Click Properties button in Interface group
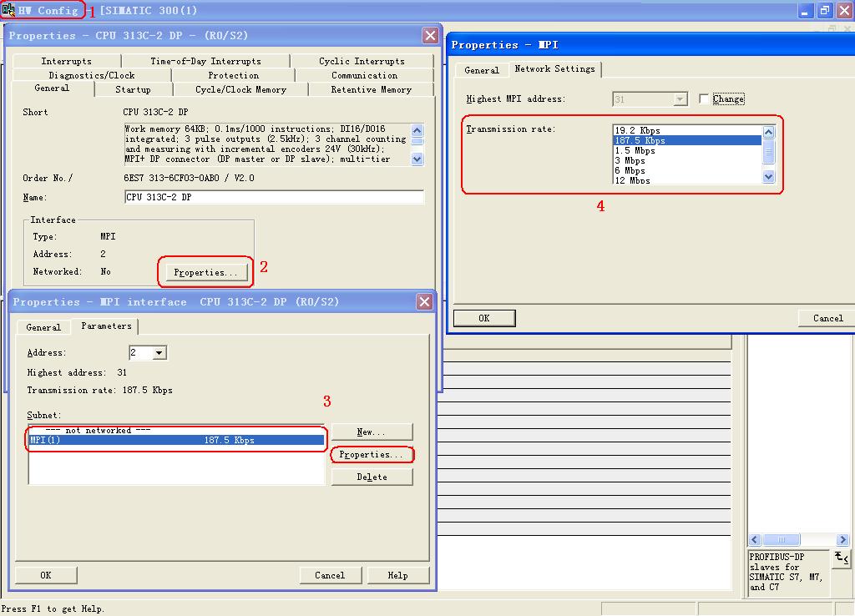 tap(205, 272)
